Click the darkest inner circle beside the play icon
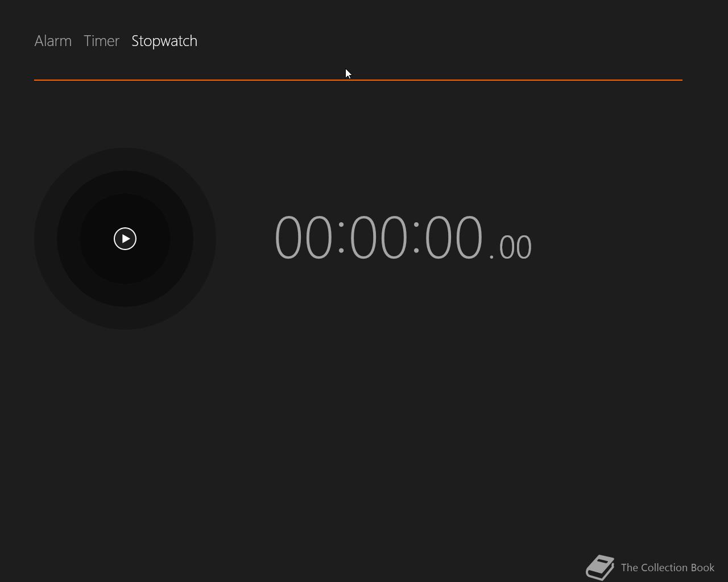The height and width of the screenshot is (582, 728). pos(97,239)
